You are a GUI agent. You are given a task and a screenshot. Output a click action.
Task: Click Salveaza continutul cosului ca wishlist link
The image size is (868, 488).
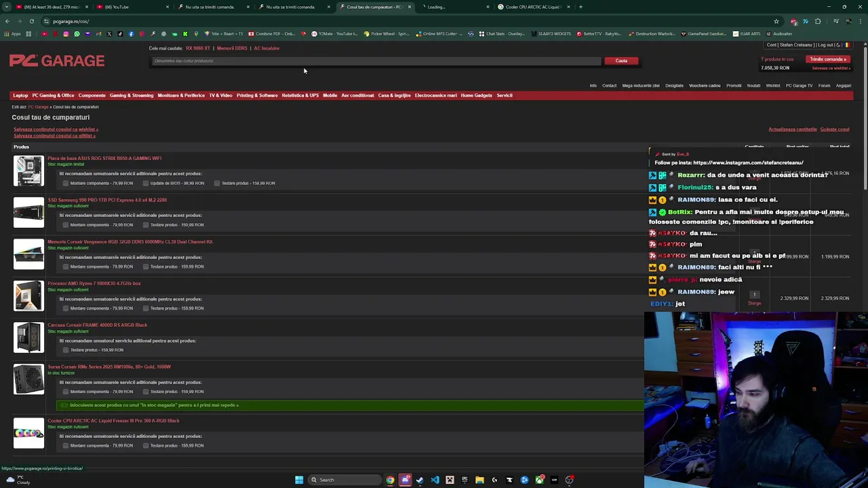tap(56, 129)
